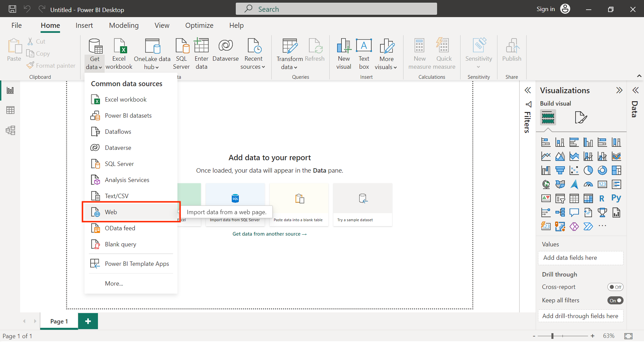644x362 pixels.
Task: Select Web from common data sources
Action: (111, 212)
